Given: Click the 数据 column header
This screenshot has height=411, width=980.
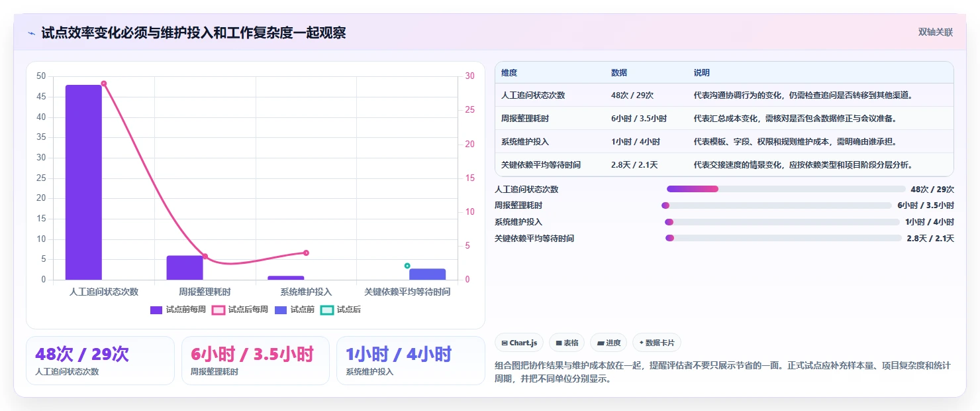Looking at the screenshot, I should (619, 72).
